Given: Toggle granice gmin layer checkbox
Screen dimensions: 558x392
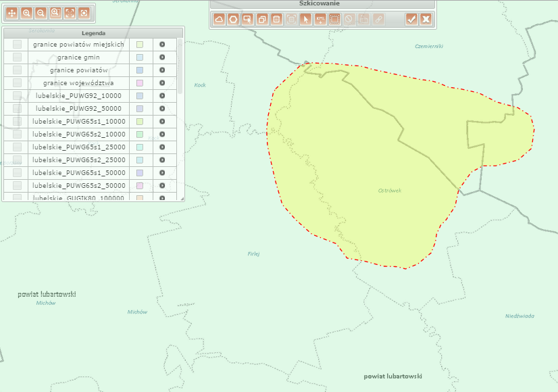Looking at the screenshot, I should [17, 57].
